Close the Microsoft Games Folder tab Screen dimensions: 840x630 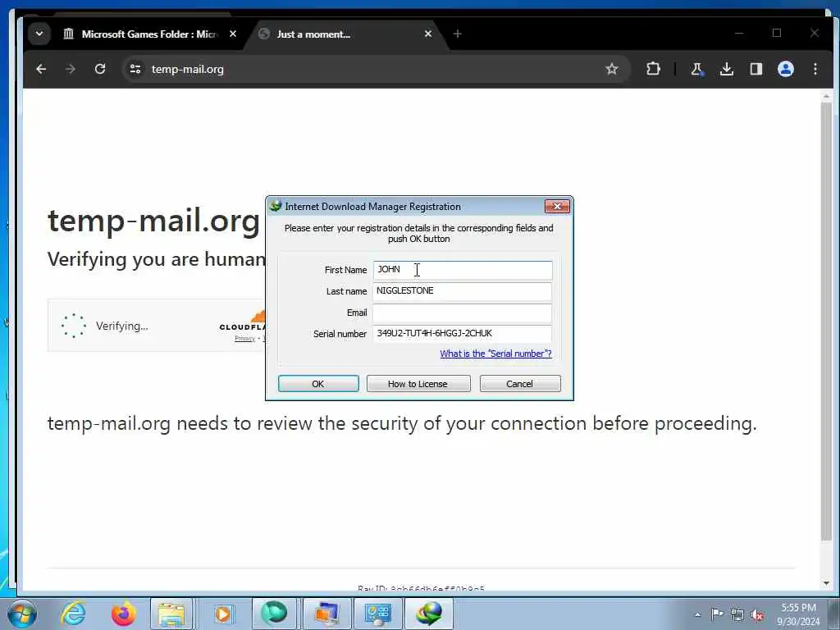pyautogui.click(x=233, y=34)
